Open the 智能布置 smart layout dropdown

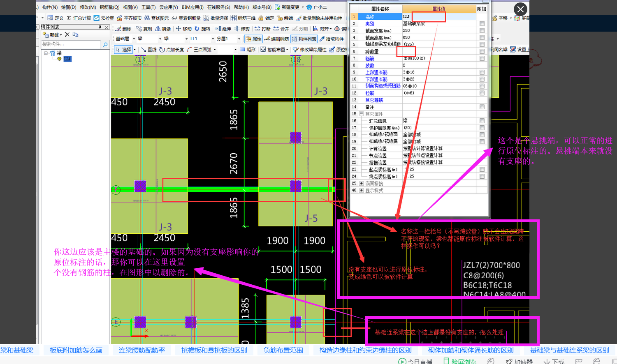[287, 49]
